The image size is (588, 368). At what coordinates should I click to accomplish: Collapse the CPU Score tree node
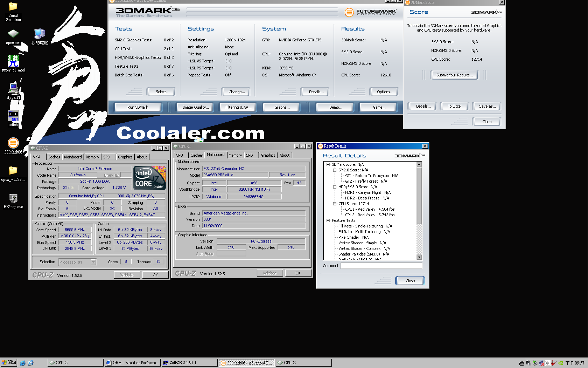pyautogui.click(x=335, y=204)
